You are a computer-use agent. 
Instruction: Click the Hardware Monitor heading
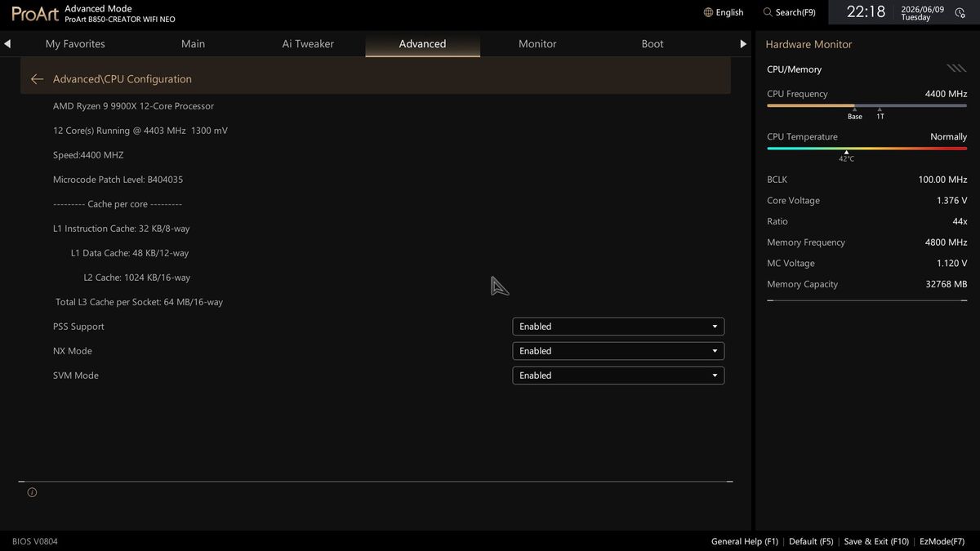808,44
